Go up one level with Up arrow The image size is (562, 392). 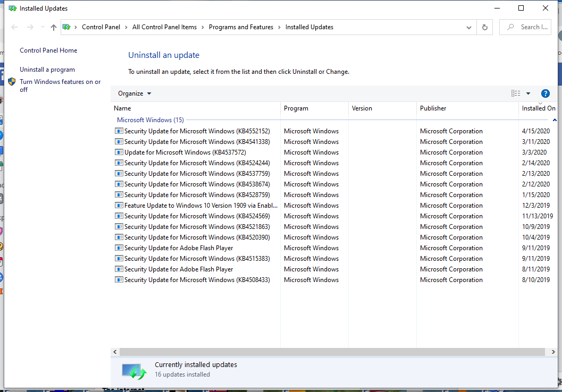pyautogui.click(x=53, y=27)
